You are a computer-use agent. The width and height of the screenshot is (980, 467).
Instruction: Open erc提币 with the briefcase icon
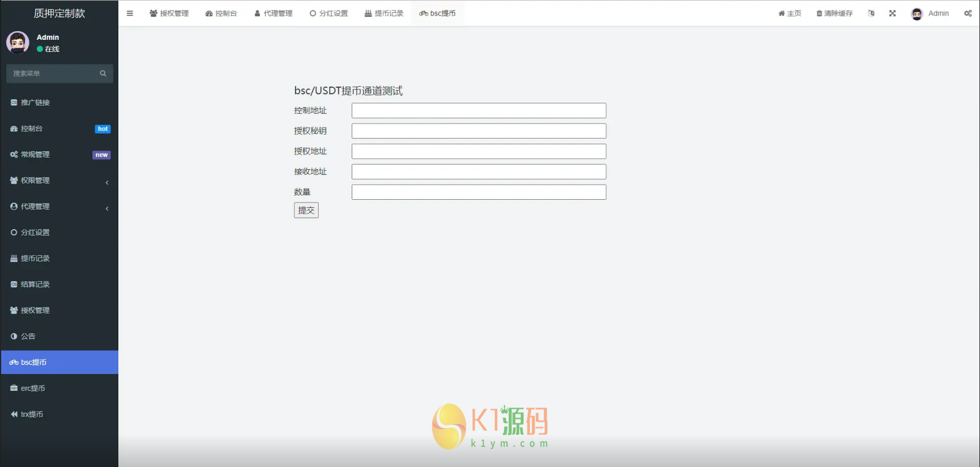click(59, 388)
